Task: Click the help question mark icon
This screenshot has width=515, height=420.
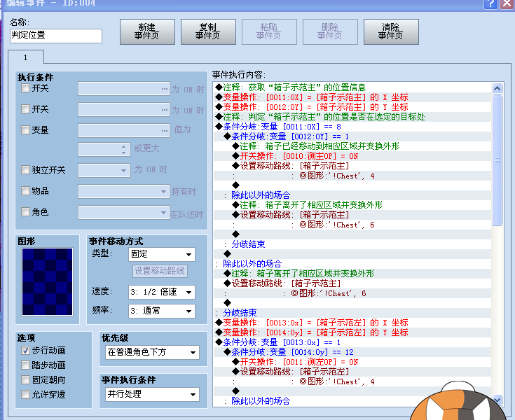Action: (x=490, y=3)
